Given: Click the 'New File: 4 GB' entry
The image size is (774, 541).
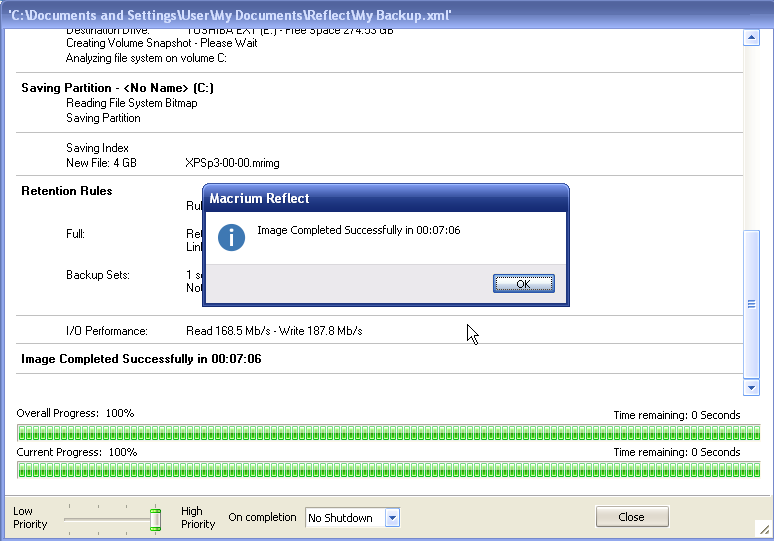Looking at the screenshot, I should pos(101,163).
